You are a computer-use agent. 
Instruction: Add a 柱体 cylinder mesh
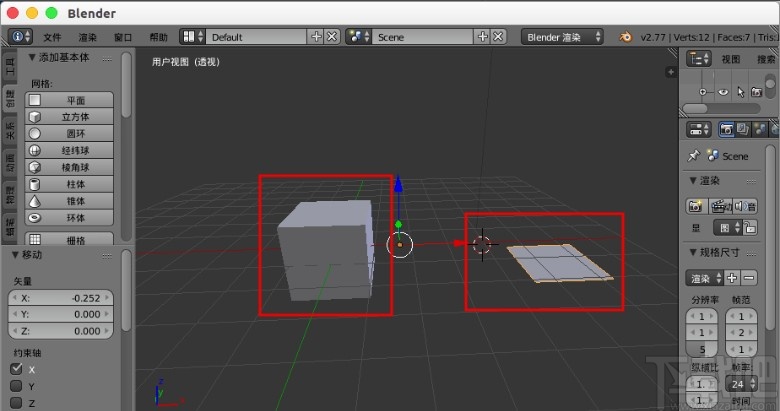pyautogui.click(x=69, y=184)
